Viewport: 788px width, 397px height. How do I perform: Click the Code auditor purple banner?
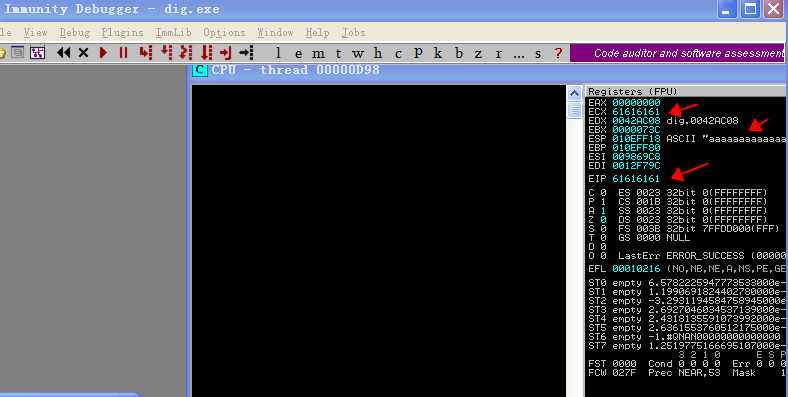click(x=677, y=53)
